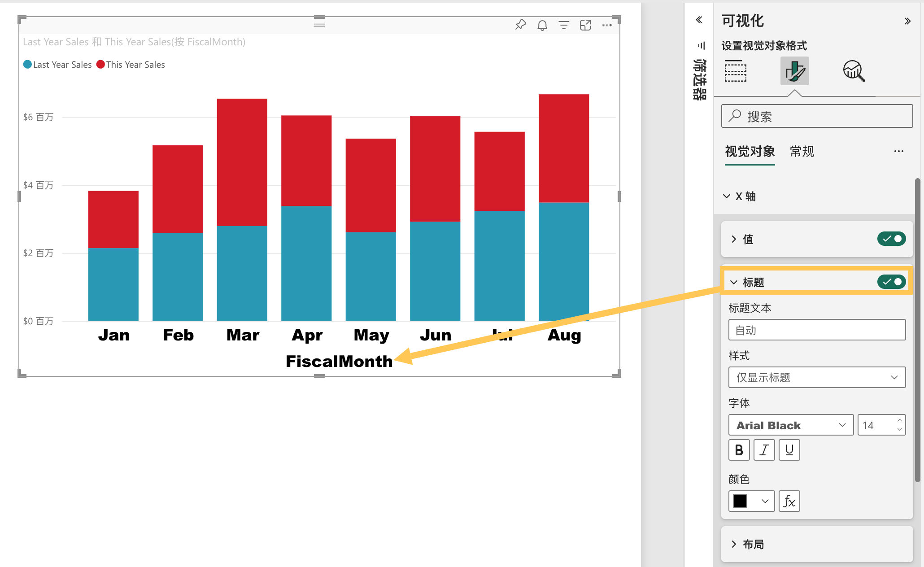The height and width of the screenshot is (567, 924).
Task: Toggle underline formatting for axis title
Action: (x=789, y=450)
